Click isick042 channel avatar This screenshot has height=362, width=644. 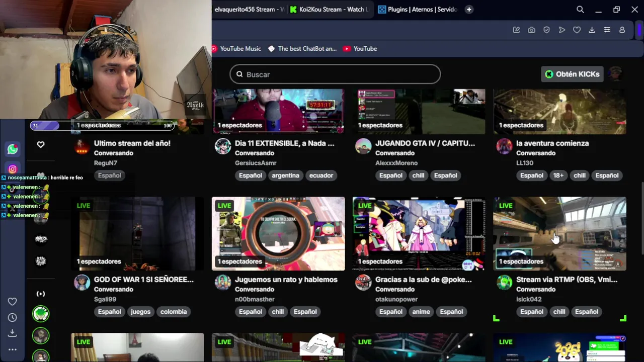click(504, 283)
